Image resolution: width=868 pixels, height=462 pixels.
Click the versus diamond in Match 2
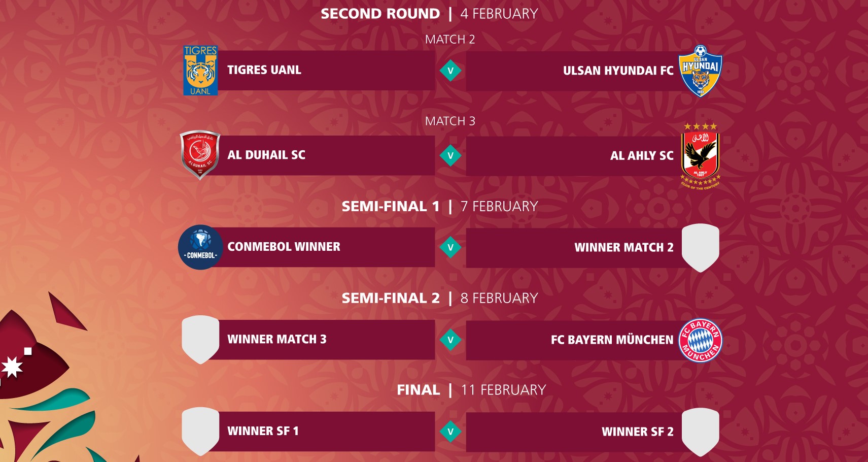(450, 71)
